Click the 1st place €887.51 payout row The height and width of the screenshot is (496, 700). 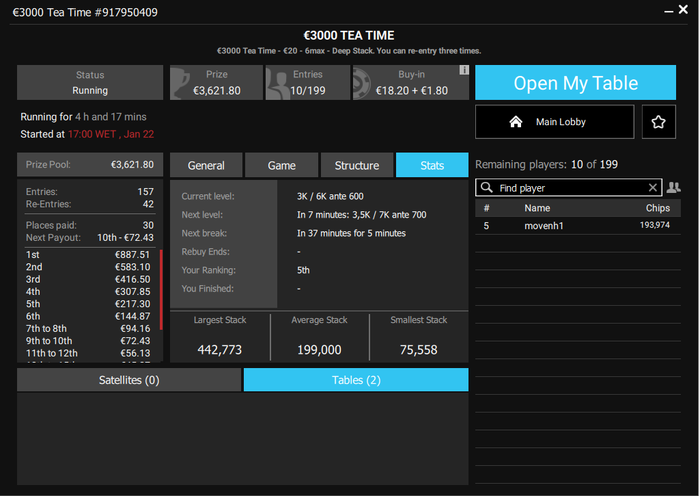[88, 254]
